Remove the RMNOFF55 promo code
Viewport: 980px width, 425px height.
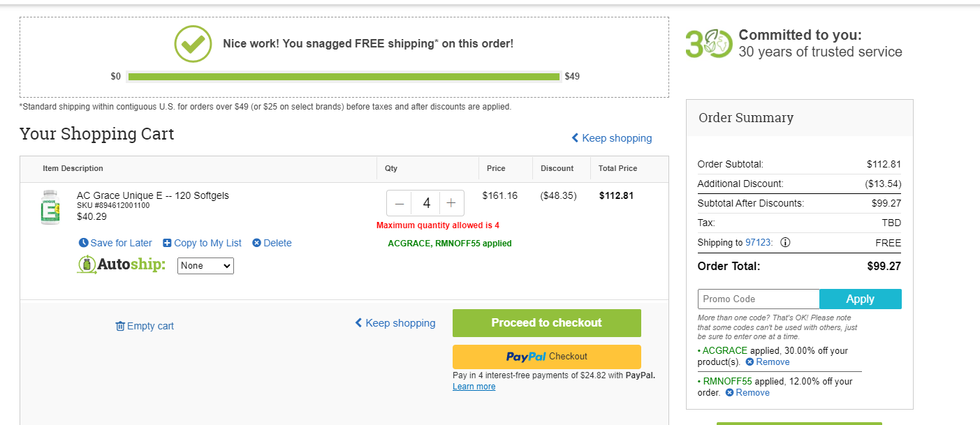click(747, 393)
